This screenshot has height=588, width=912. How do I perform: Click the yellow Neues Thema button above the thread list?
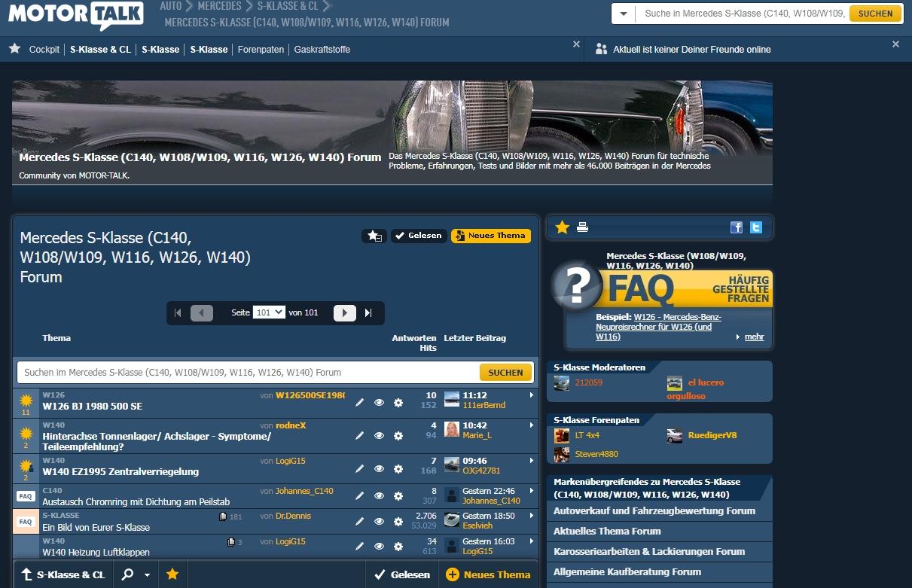pos(491,236)
